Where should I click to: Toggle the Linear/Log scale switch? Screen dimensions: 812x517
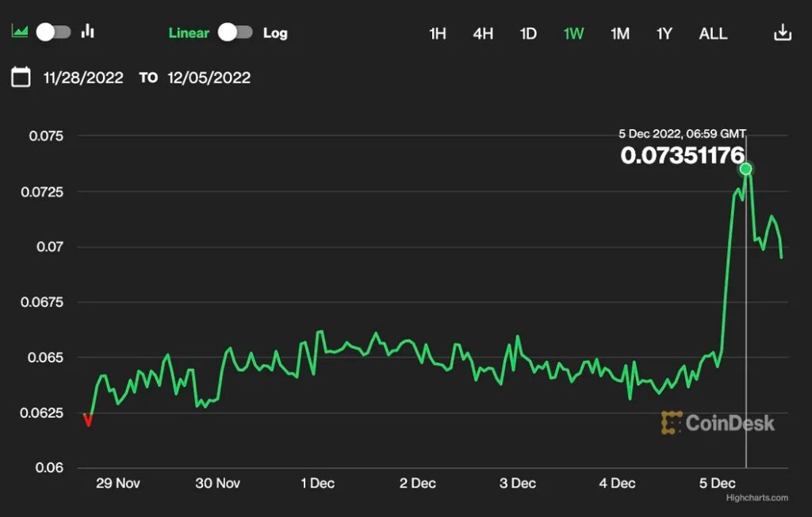236,33
